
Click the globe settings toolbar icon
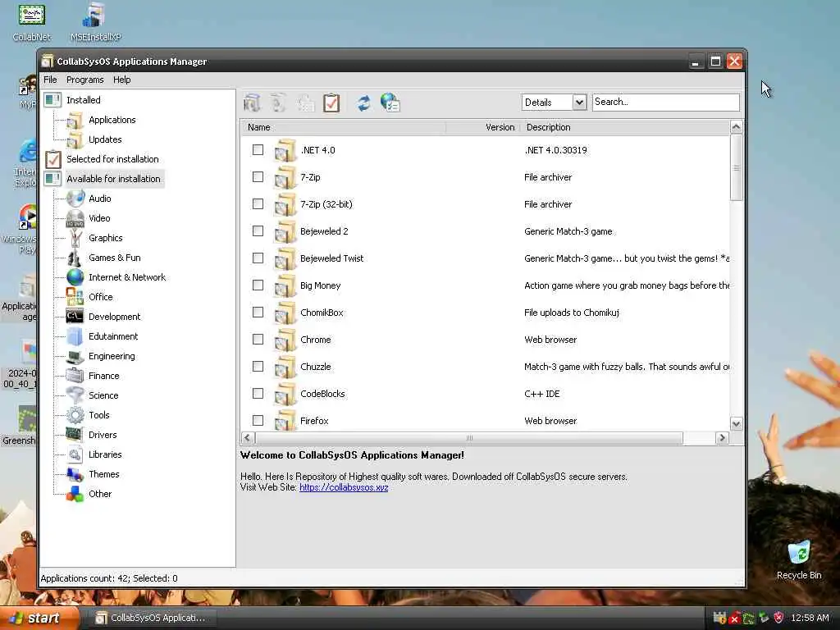(x=390, y=103)
